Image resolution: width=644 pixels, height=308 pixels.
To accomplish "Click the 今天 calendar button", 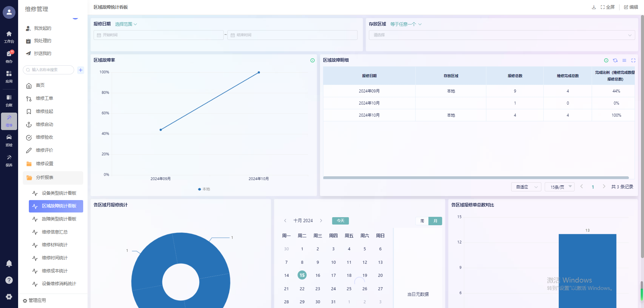I will [340, 221].
